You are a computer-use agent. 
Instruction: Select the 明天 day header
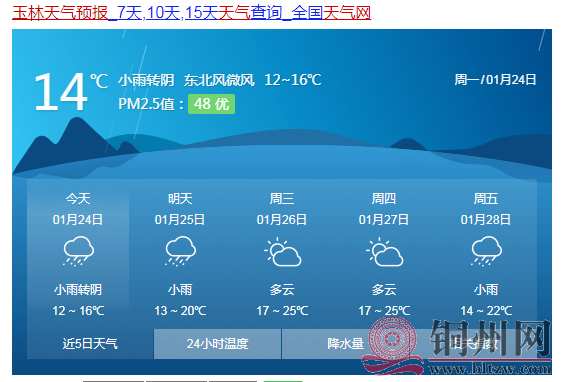coord(180,199)
